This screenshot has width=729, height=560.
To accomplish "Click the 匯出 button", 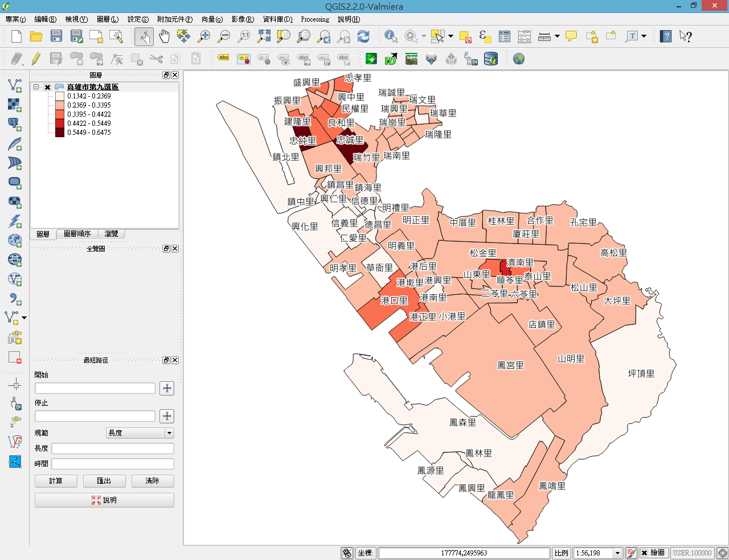I will (104, 481).
